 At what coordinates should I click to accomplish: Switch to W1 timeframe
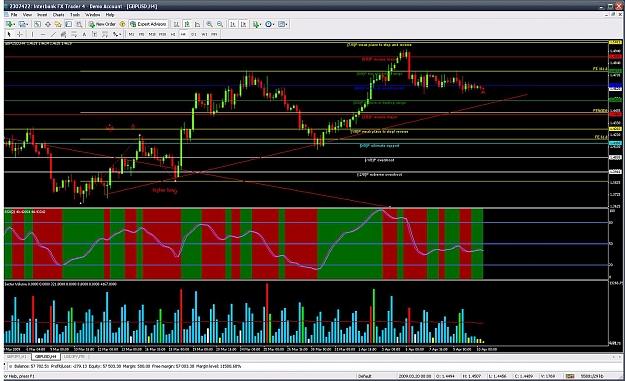204,34
